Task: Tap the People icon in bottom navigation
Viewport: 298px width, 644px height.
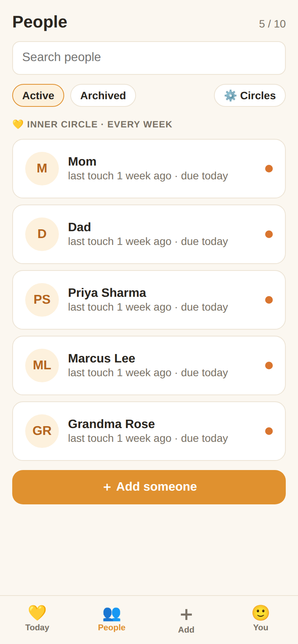Action: pos(112,613)
